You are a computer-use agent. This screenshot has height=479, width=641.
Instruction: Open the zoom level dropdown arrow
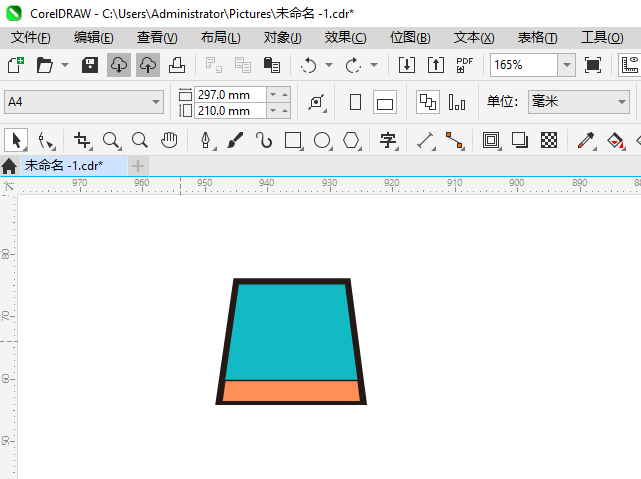(x=567, y=65)
